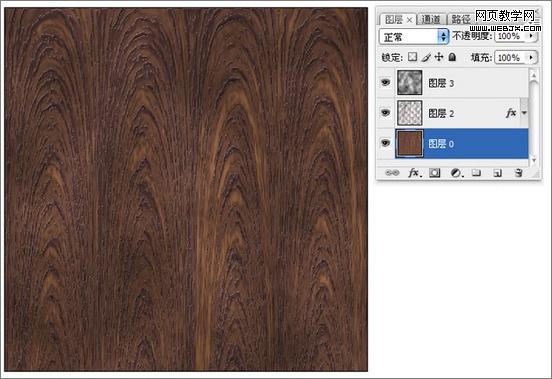The image size is (552, 379).
Task: Enable lock transparent pixels
Action: (412, 57)
